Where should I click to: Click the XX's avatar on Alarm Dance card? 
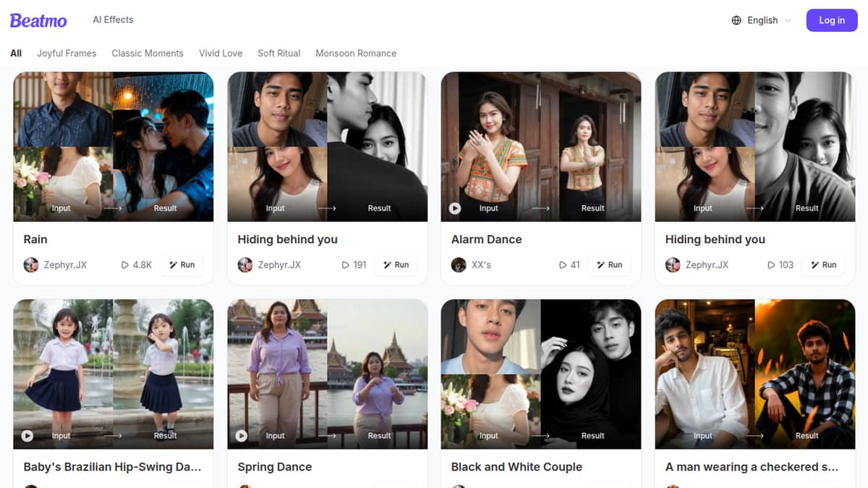point(459,265)
